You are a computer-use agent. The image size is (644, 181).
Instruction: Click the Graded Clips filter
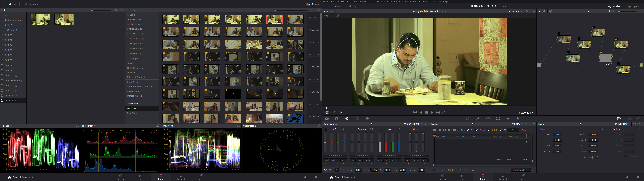point(133,24)
